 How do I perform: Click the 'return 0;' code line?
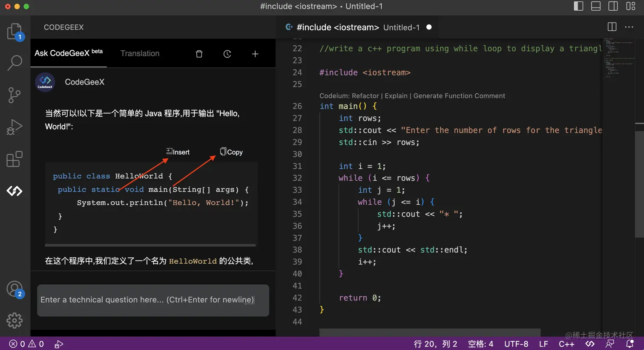tap(360, 298)
